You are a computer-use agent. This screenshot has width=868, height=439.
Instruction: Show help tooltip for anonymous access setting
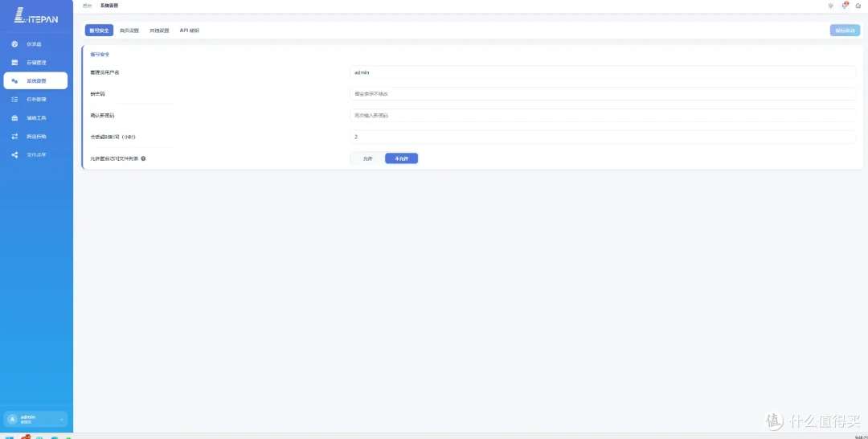coord(143,158)
